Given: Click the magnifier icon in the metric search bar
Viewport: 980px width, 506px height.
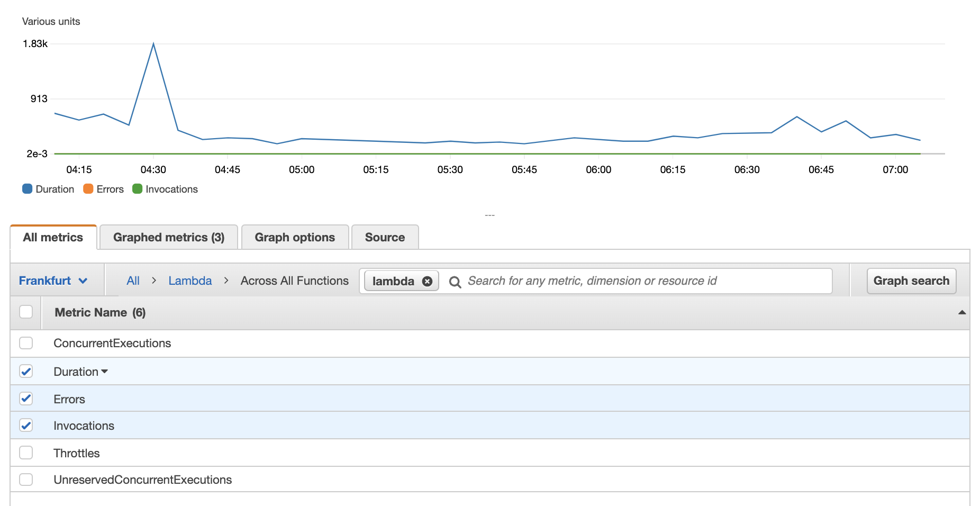Looking at the screenshot, I should coord(455,281).
